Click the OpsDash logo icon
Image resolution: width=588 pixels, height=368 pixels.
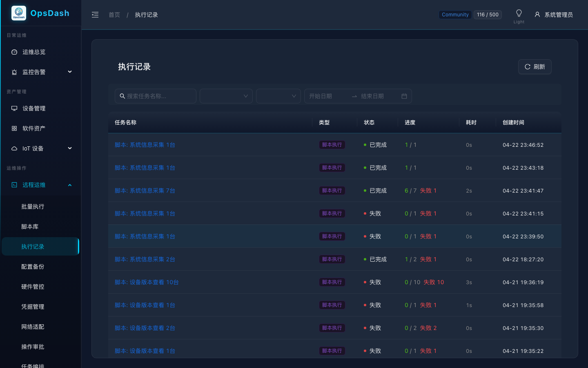point(19,13)
